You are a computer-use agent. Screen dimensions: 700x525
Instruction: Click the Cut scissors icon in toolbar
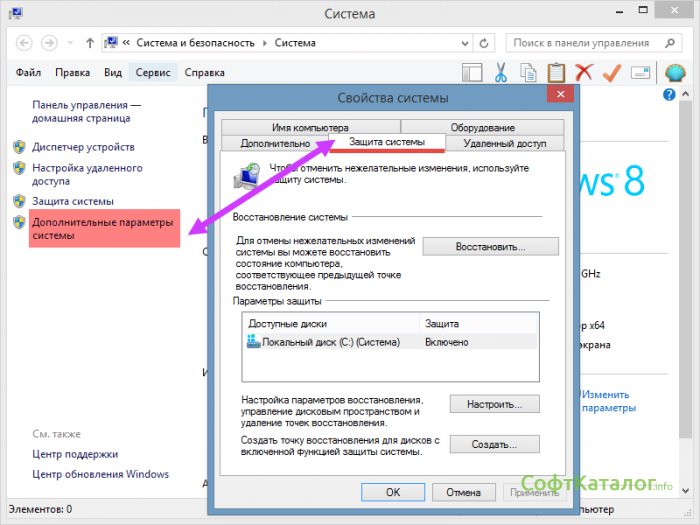coord(502,73)
